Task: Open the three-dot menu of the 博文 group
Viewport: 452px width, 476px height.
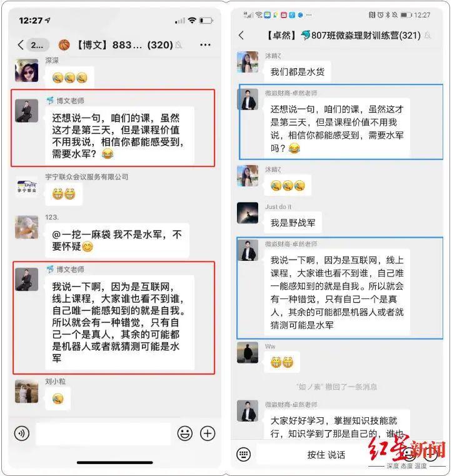Action: [x=206, y=45]
